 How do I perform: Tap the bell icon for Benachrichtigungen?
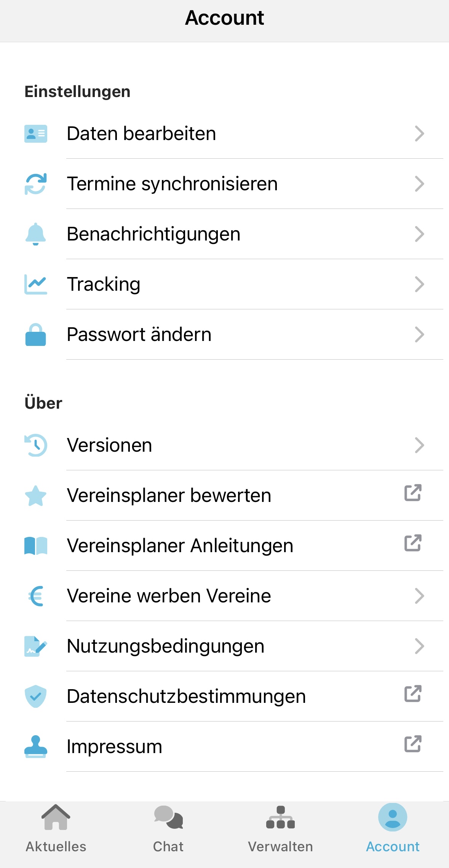pyautogui.click(x=36, y=234)
